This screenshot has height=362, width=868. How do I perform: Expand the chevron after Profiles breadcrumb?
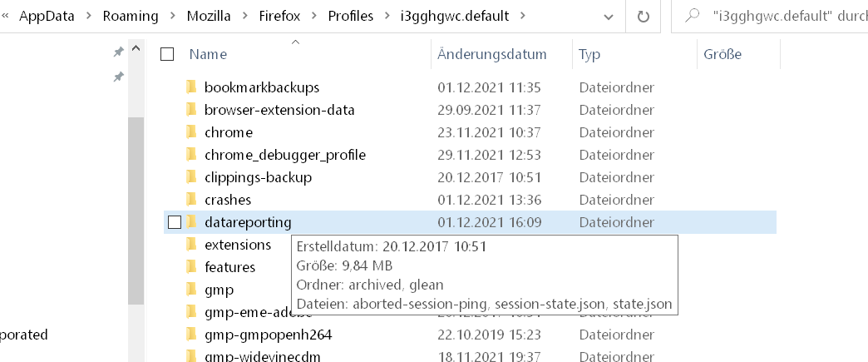pyautogui.click(x=387, y=16)
